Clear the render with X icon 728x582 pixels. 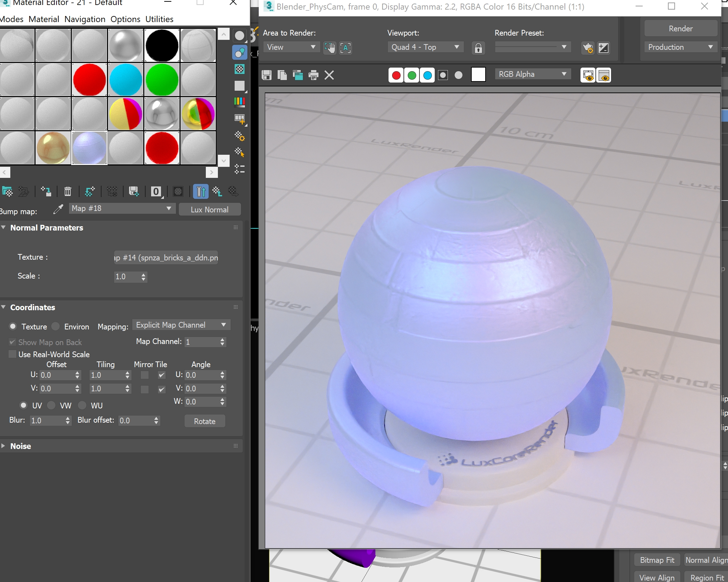point(329,75)
